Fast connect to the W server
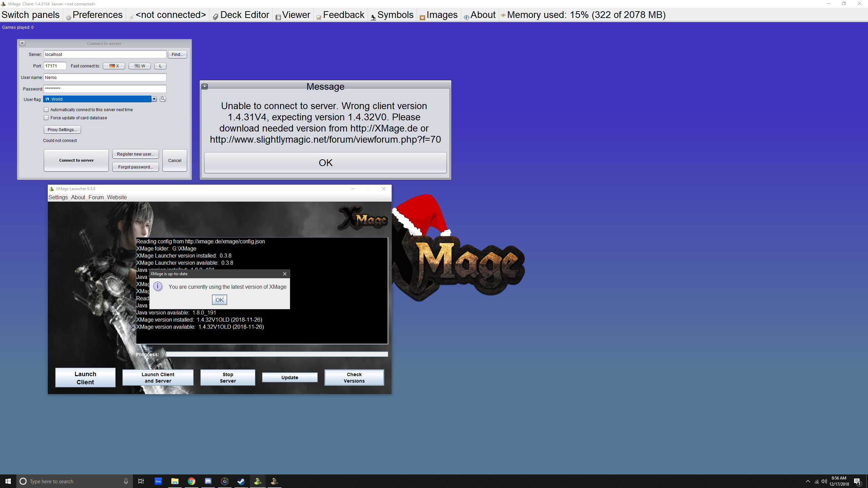The width and height of the screenshot is (868, 488). click(140, 66)
